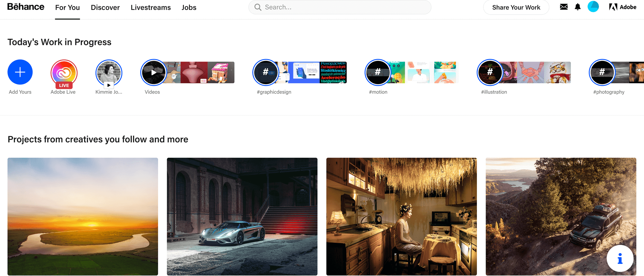Click the #photography text label
Screen dimensions: 644x276
pyautogui.click(x=609, y=92)
